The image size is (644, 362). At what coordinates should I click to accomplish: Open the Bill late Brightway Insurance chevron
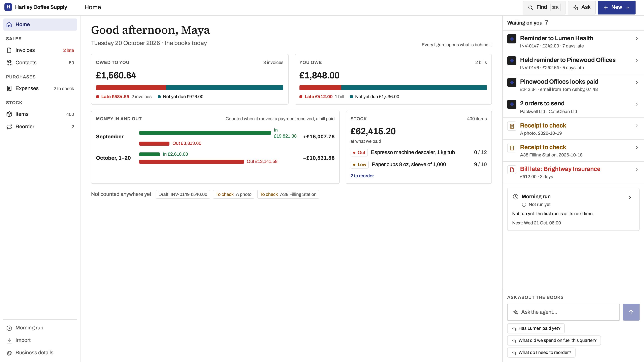pos(637,170)
